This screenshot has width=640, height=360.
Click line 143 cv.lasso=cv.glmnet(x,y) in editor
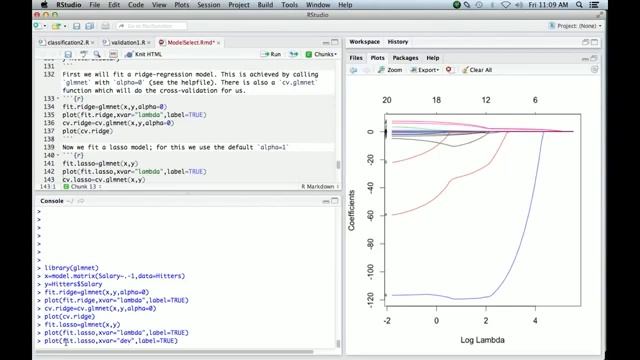104,180
